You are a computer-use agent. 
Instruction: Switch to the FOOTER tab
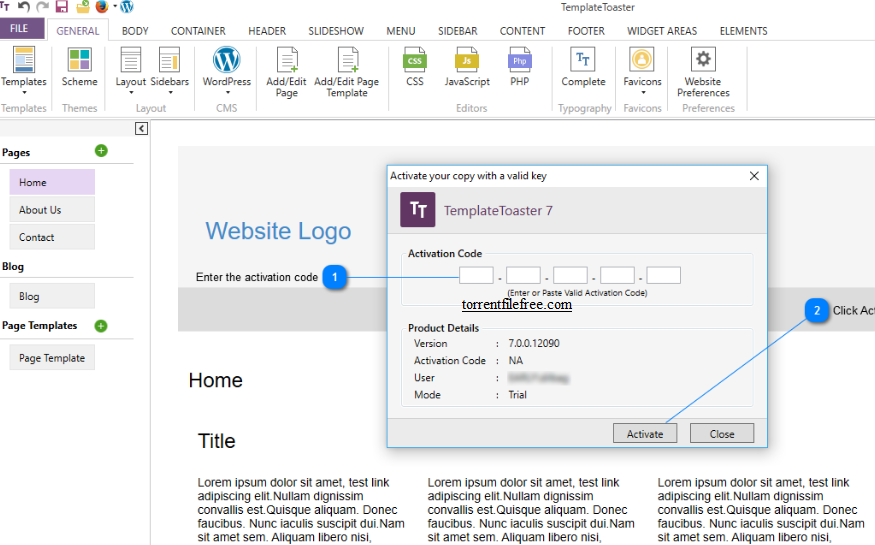click(586, 31)
